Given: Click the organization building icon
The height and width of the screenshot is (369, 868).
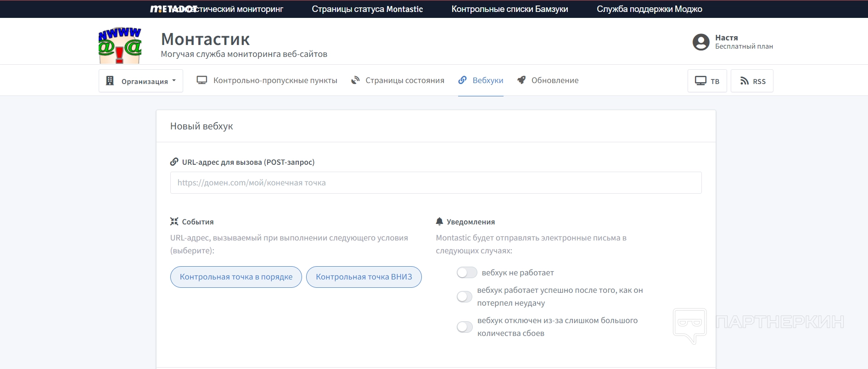Looking at the screenshot, I should [110, 81].
